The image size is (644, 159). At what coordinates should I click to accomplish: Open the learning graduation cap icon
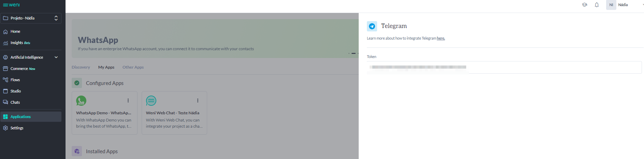585,5
